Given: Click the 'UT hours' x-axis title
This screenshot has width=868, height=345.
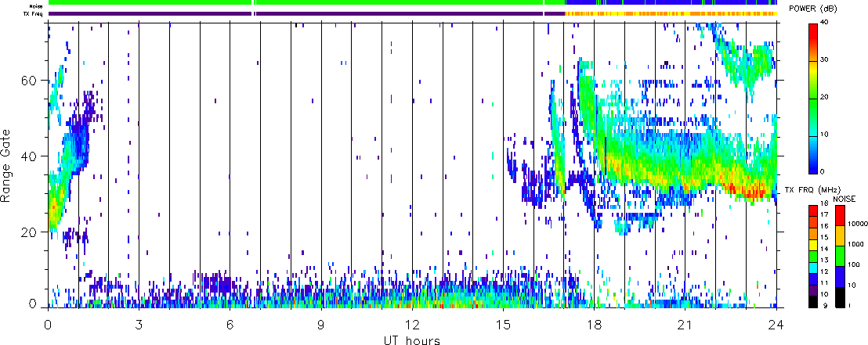Looking at the screenshot, I should coord(412,340).
